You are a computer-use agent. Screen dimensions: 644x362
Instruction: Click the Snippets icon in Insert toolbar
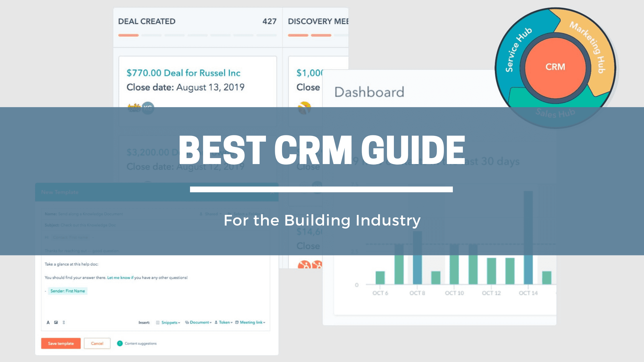coord(158,322)
